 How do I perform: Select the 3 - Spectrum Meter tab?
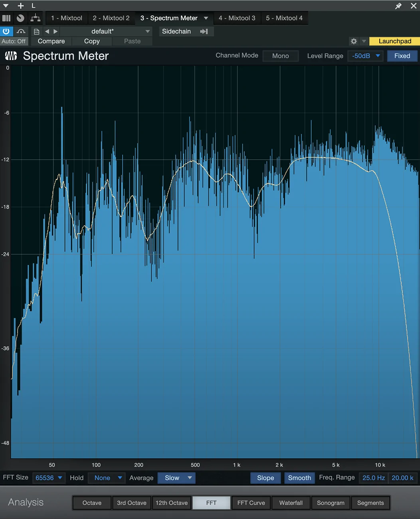(x=169, y=18)
